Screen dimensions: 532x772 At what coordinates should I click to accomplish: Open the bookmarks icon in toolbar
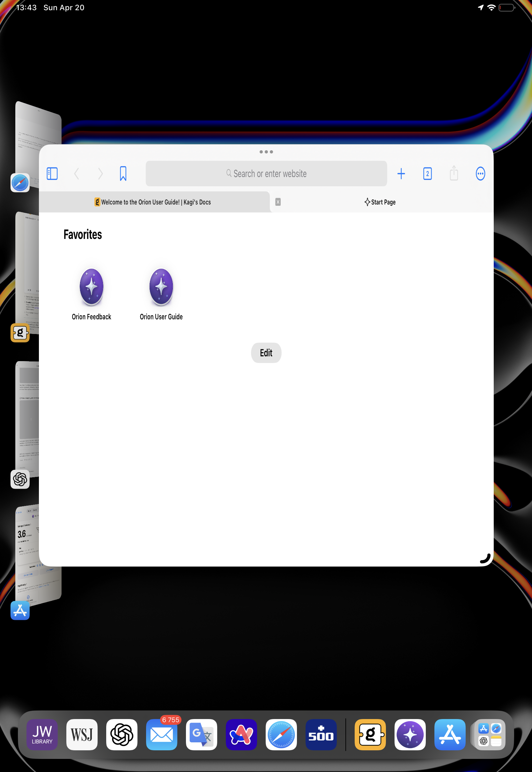(123, 174)
